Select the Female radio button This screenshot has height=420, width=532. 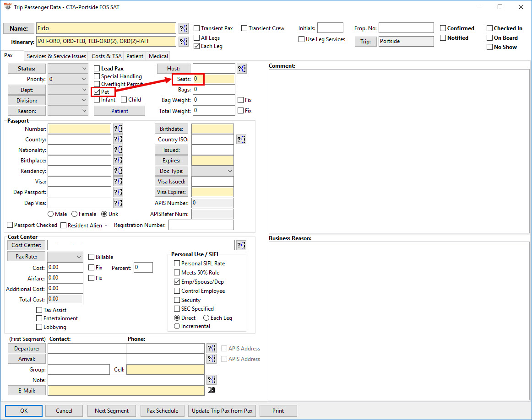point(75,214)
